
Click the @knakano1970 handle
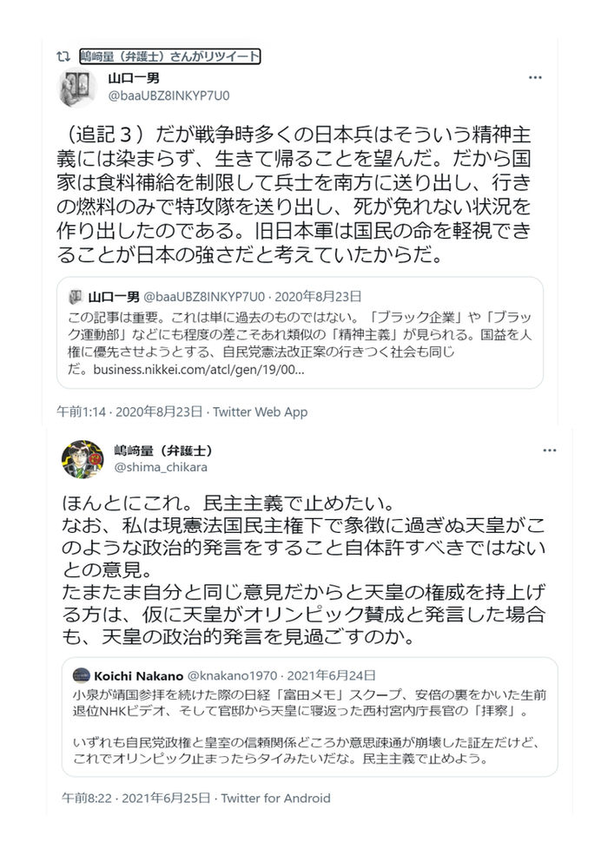pos(221,674)
